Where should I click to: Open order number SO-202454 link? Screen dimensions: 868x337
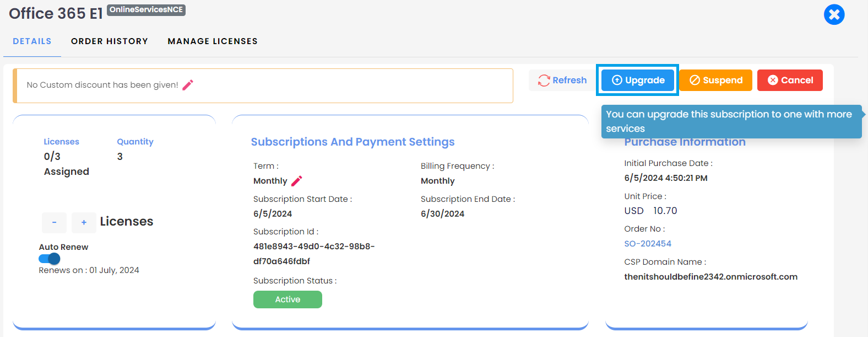pyautogui.click(x=648, y=244)
